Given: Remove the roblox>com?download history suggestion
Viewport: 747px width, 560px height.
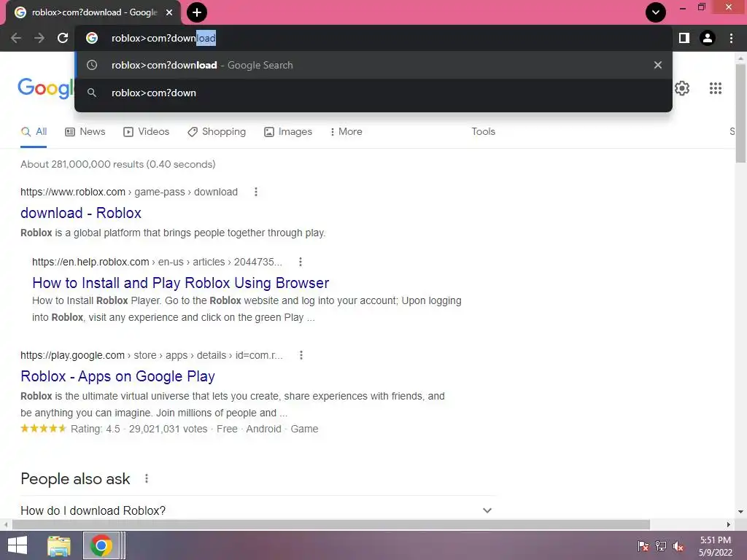Looking at the screenshot, I should tap(657, 65).
